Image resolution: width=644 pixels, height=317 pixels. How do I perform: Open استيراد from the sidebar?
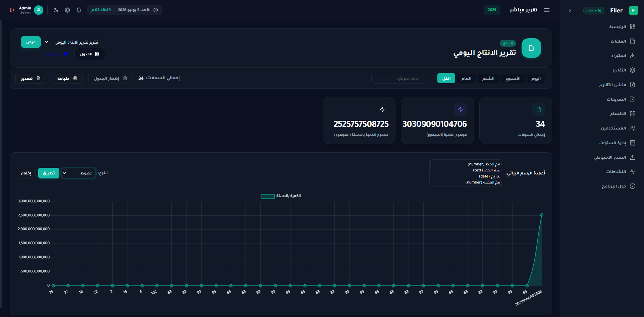pos(623,56)
